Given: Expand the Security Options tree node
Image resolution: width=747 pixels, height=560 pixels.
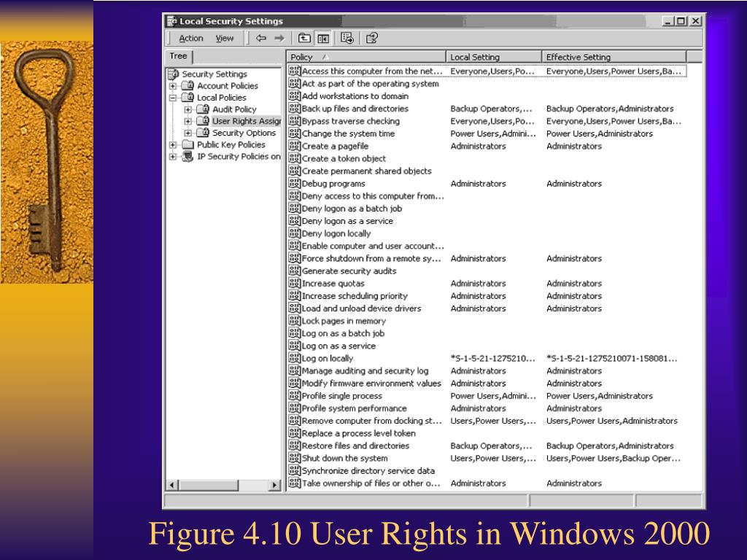Looking at the screenshot, I should click(188, 133).
